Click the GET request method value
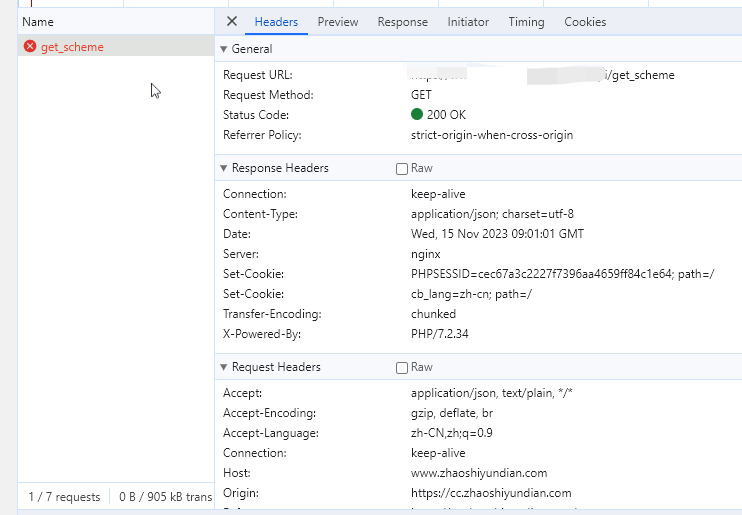 (421, 95)
